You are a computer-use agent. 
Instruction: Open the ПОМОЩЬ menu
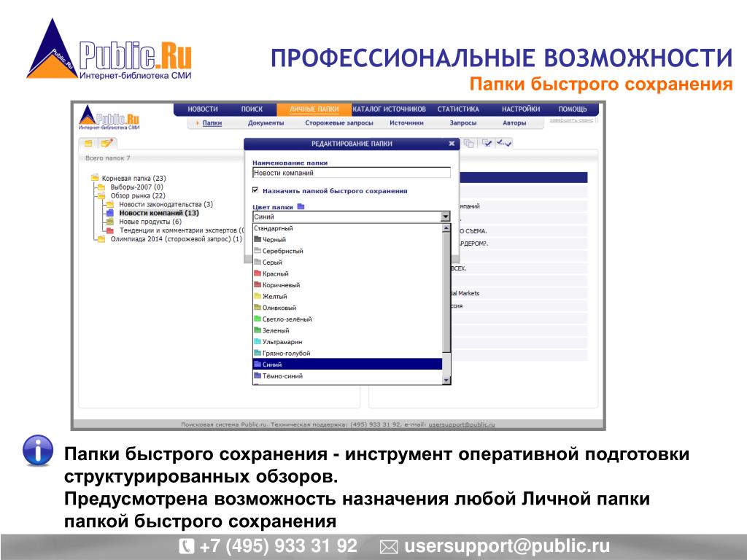point(573,109)
